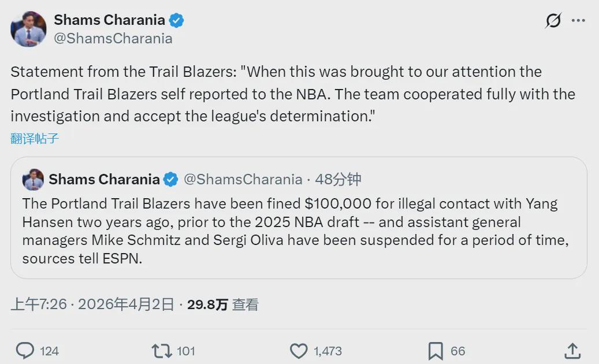Image resolution: width=599 pixels, height=364 pixels.
Task: Translate the post via 翻译帖子
Action: pos(34,138)
